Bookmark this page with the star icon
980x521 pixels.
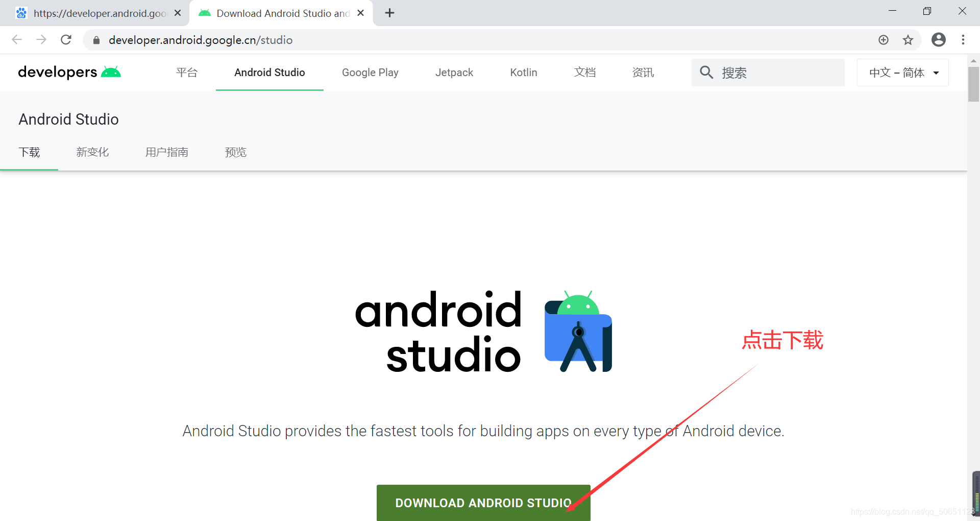tap(908, 40)
